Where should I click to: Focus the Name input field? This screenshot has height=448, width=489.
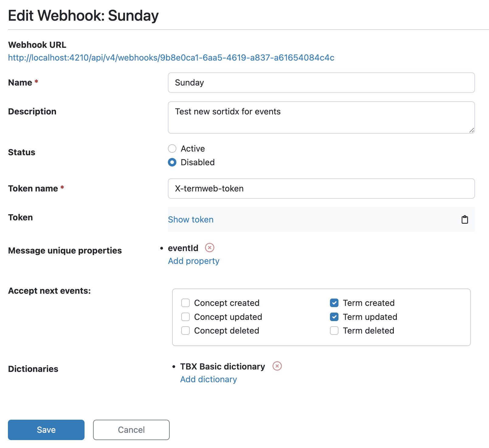(x=321, y=82)
